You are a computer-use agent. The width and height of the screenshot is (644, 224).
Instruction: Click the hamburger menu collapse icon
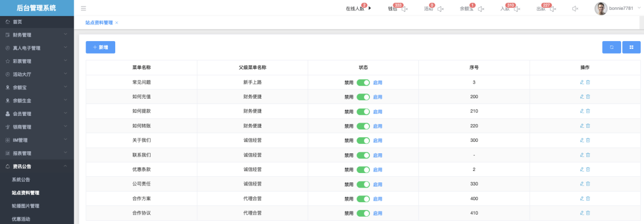(84, 8)
